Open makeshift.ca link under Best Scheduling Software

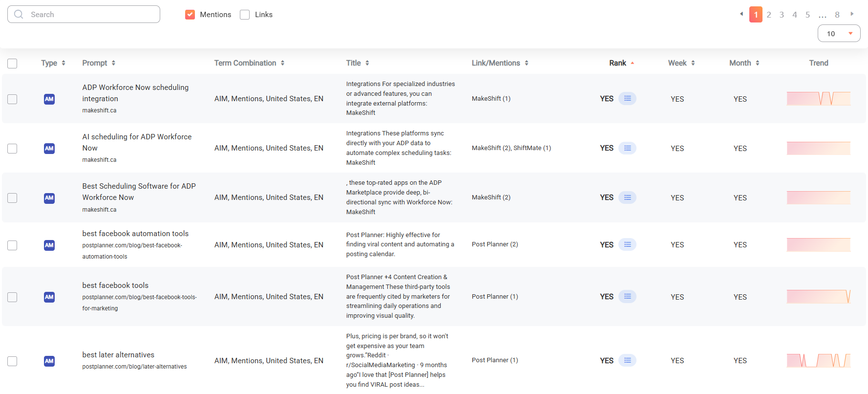pyautogui.click(x=99, y=210)
